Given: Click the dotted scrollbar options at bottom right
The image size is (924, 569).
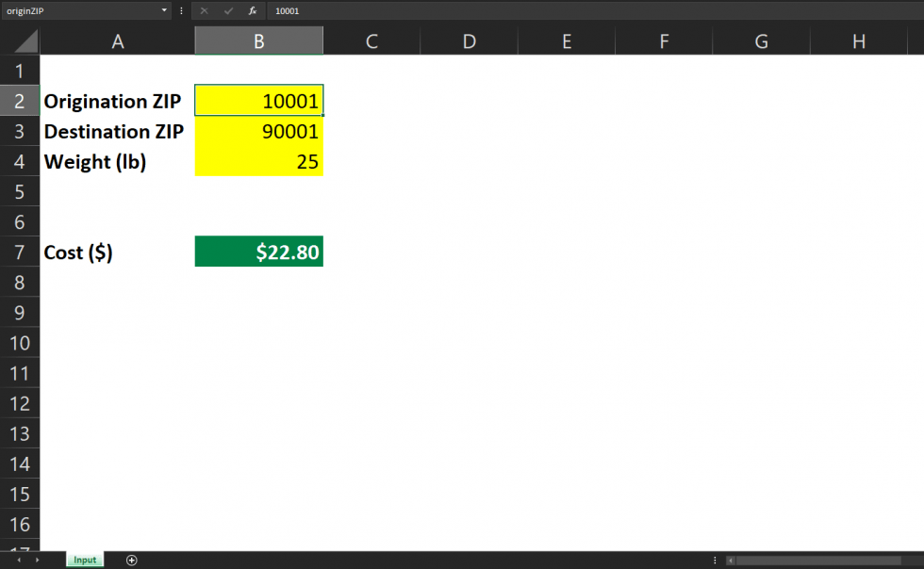Looking at the screenshot, I should click(714, 560).
